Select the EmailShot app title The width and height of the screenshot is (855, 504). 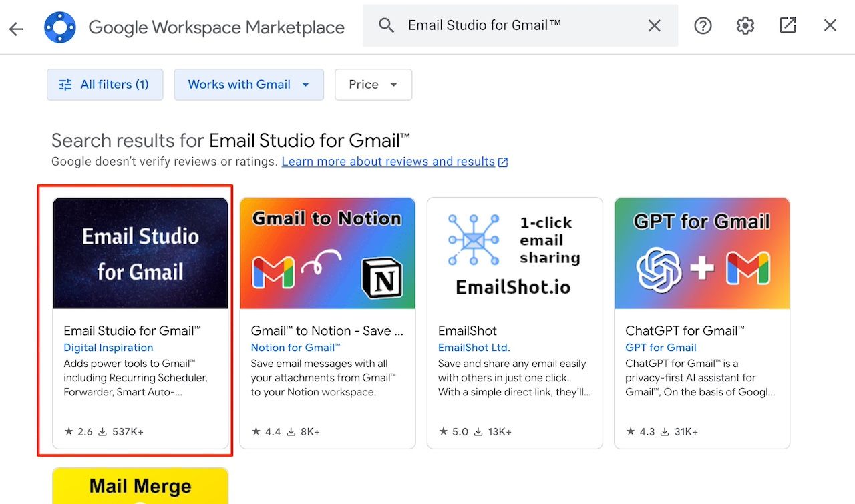[x=468, y=331]
